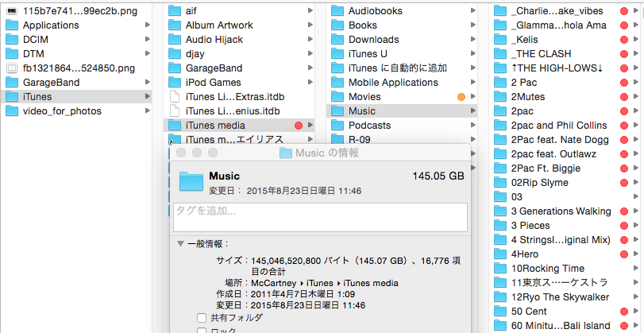The height and width of the screenshot is (333, 644).
Task: Select the 2Pac feat. Nate Dogg folder
Action: (x=566, y=140)
